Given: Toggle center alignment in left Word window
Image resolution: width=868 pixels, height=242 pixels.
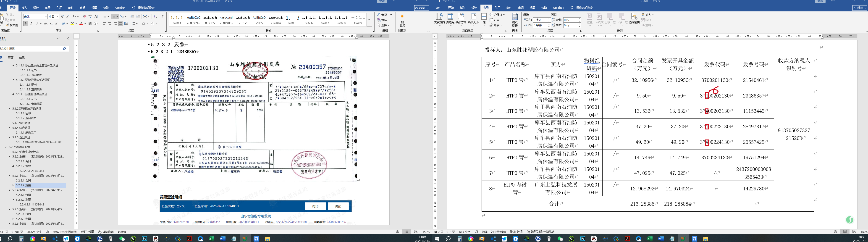Looking at the screenshot, I should point(110,24).
